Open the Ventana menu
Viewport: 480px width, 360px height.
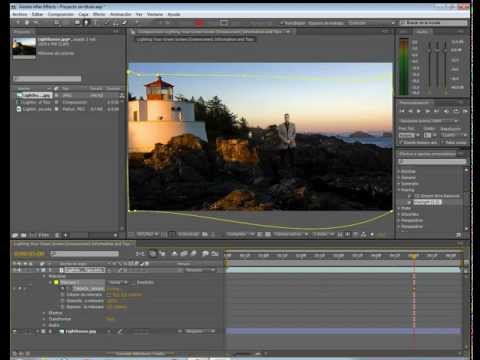pyautogui.click(x=155, y=14)
